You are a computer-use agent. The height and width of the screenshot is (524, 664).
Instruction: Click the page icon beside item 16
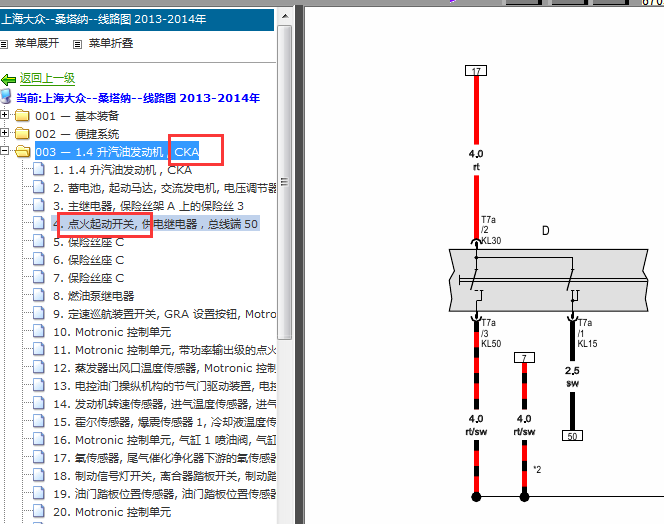tap(39, 439)
